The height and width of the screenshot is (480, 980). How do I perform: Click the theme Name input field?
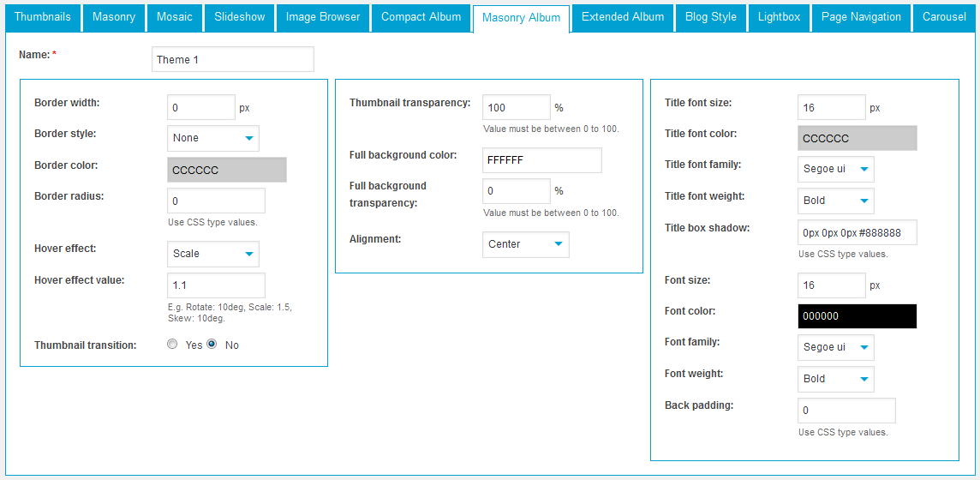tap(232, 59)
